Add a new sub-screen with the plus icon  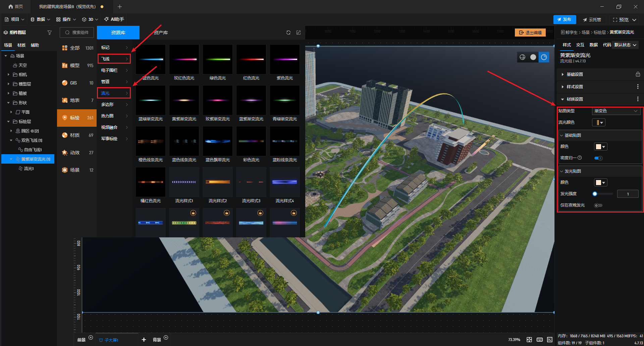tap(144, 340)
